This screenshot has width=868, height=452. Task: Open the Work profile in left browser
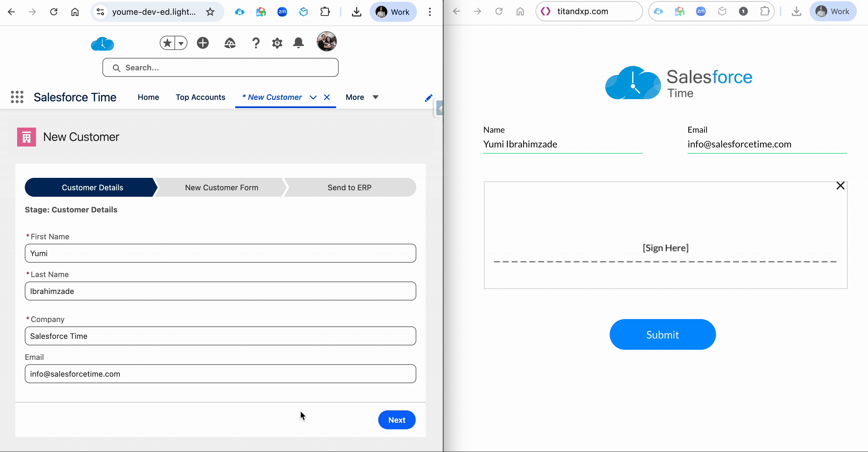(x=393, y=12)
